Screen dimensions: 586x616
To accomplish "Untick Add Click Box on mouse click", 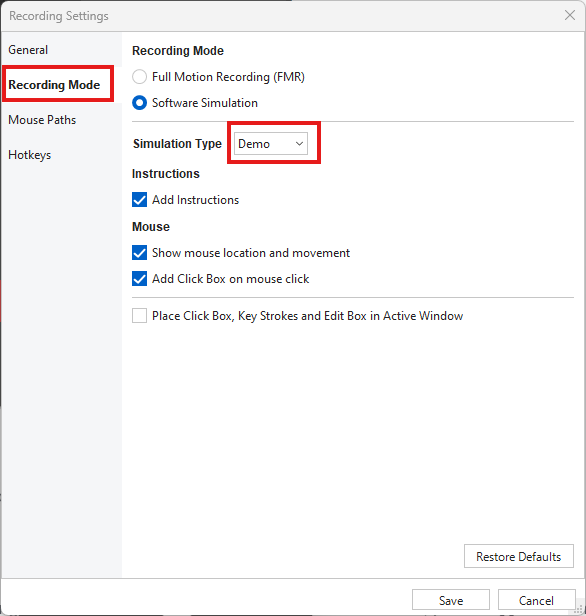I will click(139, 279).
